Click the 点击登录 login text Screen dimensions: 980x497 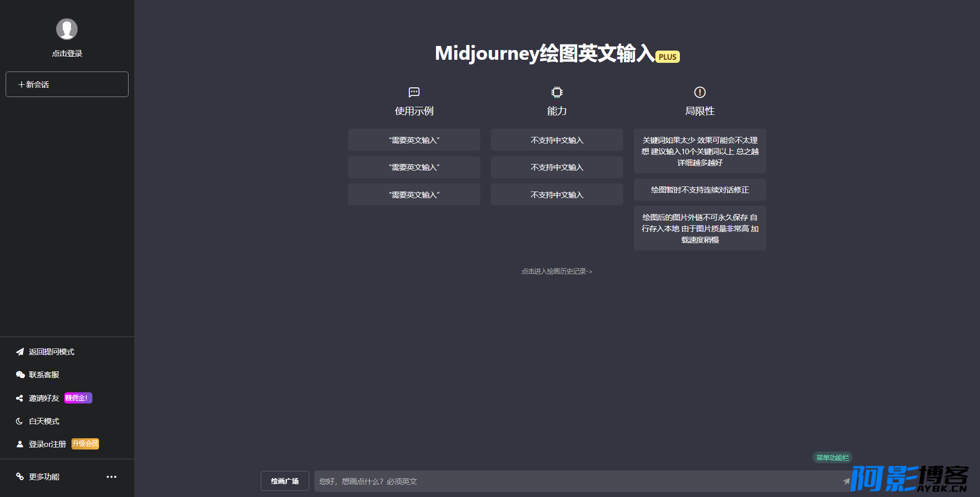tap(67, 54)
